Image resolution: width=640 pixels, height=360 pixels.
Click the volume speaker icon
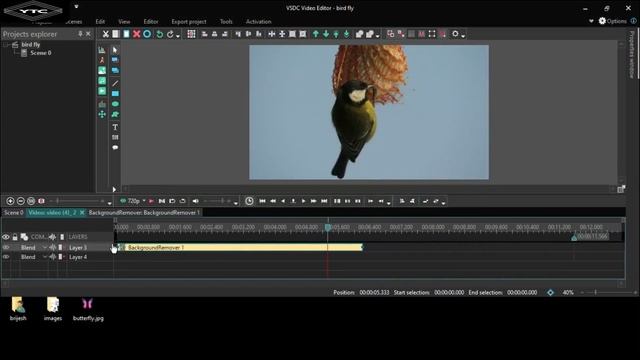[196, 201]
